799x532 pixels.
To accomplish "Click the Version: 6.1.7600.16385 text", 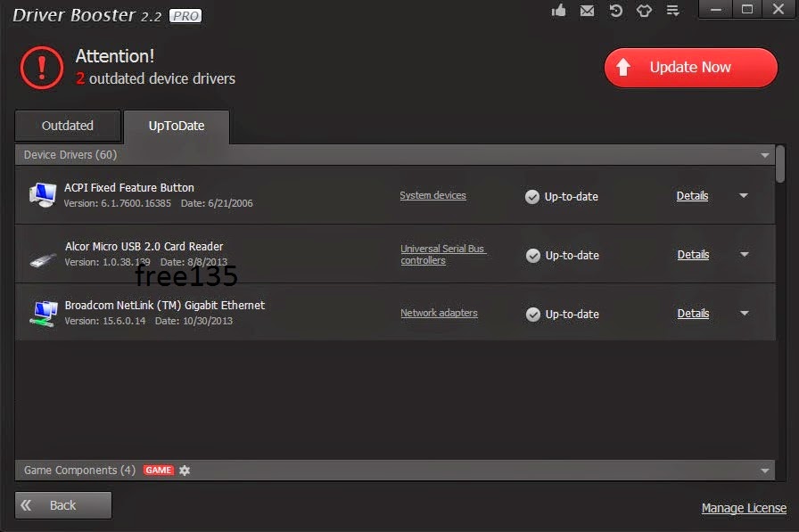I will (117, 203).
